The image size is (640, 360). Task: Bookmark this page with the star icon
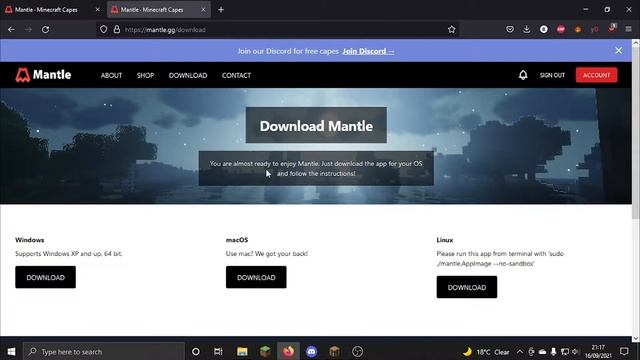point(451,29)
